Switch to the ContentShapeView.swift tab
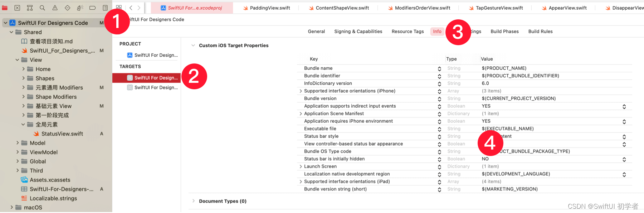Image resolution: width=644 pixels, height=213 pixels. 339,8
